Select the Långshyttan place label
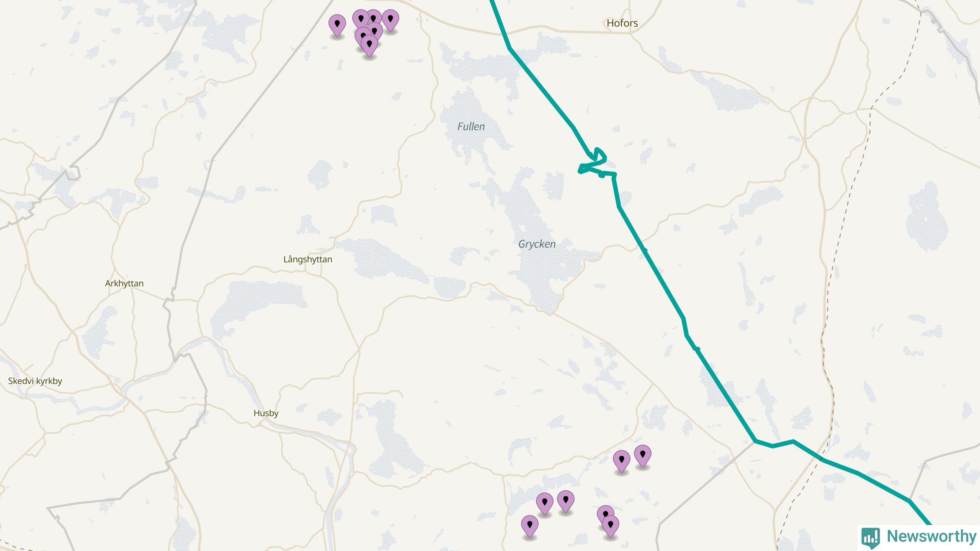Screen dimensions: 980x551 point(308,259)
